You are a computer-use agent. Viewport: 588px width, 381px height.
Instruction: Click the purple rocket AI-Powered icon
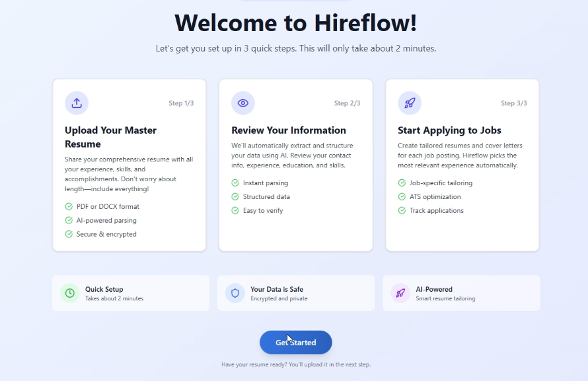tap(400, 293)
